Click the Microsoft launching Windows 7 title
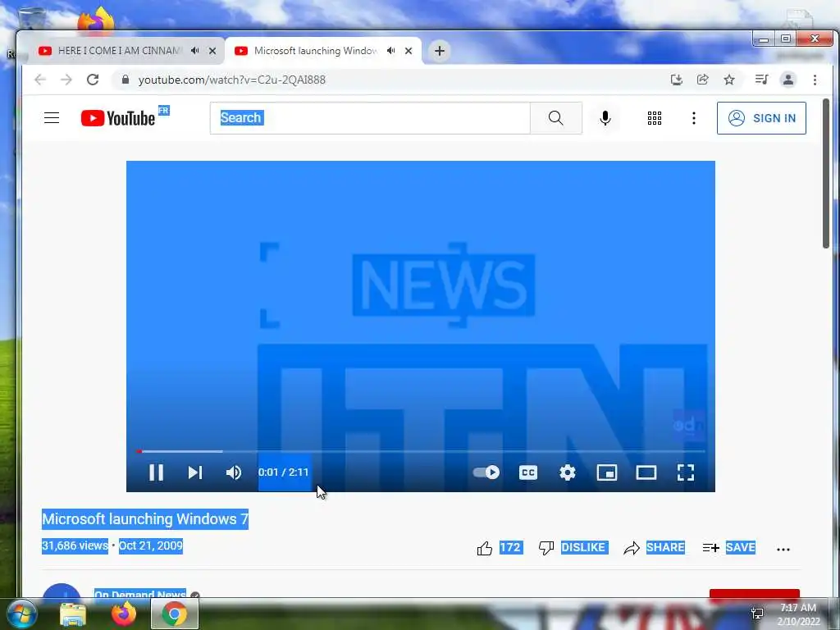840x630 pixels. pyautogui.click(x=145, y=519)
